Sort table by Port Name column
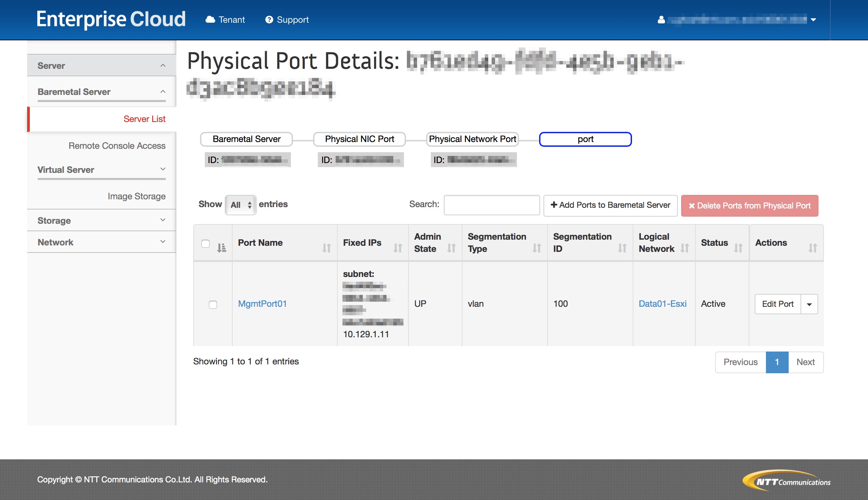Viewport: 868px width, 500px height. (x=326, y=247)
